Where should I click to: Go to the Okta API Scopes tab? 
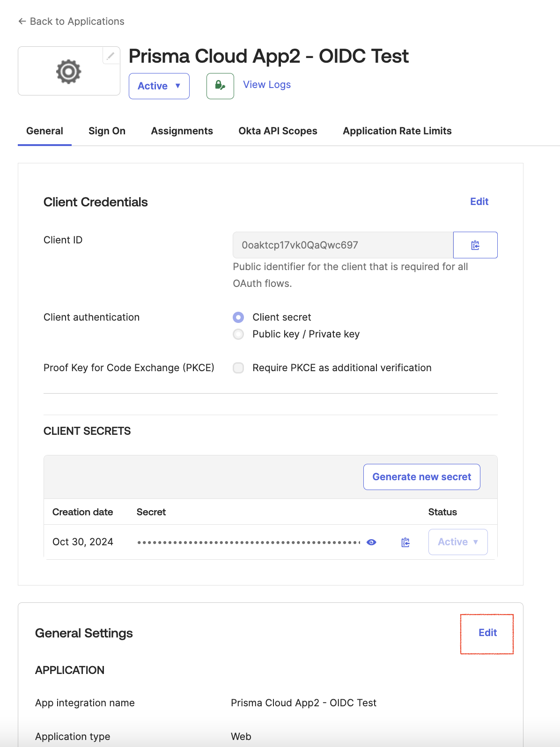coord(278,131)
